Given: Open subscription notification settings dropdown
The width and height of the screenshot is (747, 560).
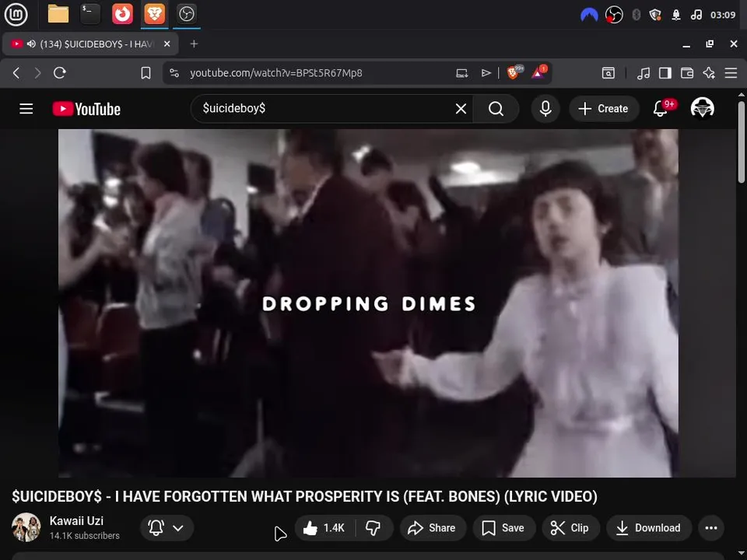Looking at the screenshot, I should click(x=167, y=527).
